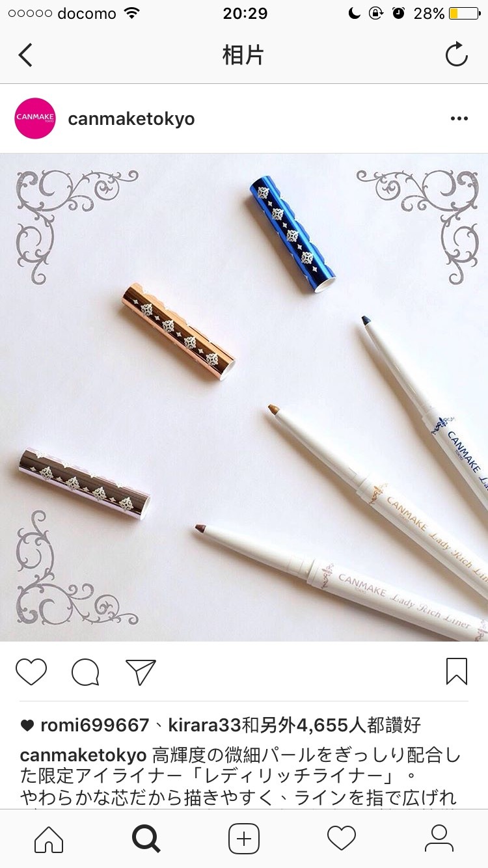The width and height of the screenshot is (488, 868).
Task: Tap the battery indicator in status bar
Action: [x=464, y=14]
